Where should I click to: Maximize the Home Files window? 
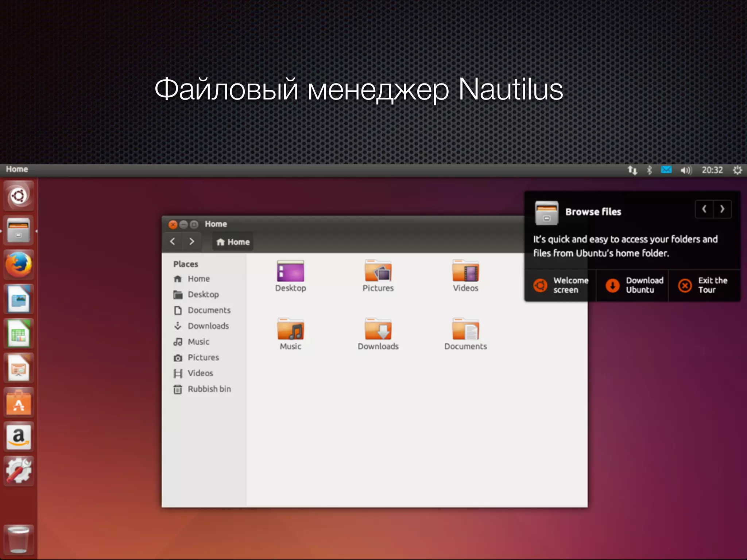[x=194, y=225]
